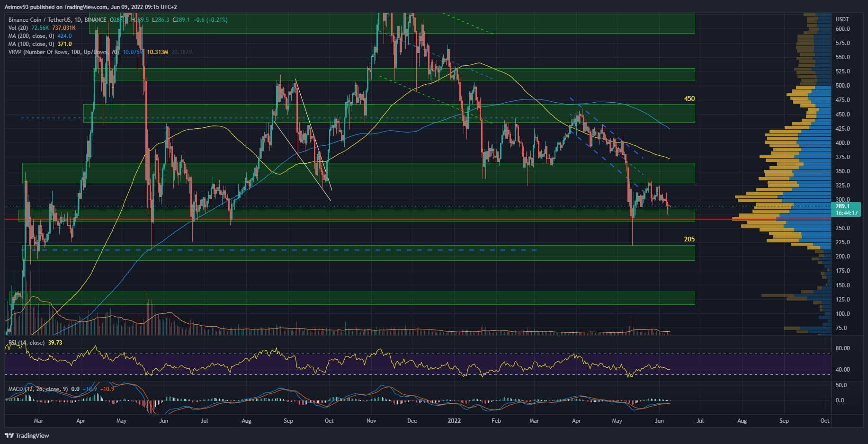This screenshot has height=444, width=868.
Task: Click the 475.0 price axis label
Action: 842,100
